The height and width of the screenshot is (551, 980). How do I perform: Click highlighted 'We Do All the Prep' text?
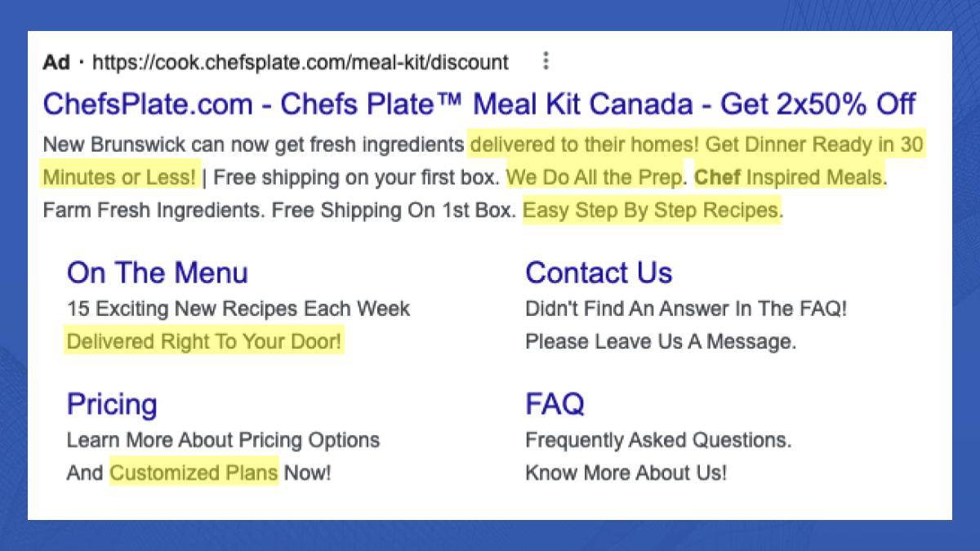pyautogui.click(x=594, y=177)
